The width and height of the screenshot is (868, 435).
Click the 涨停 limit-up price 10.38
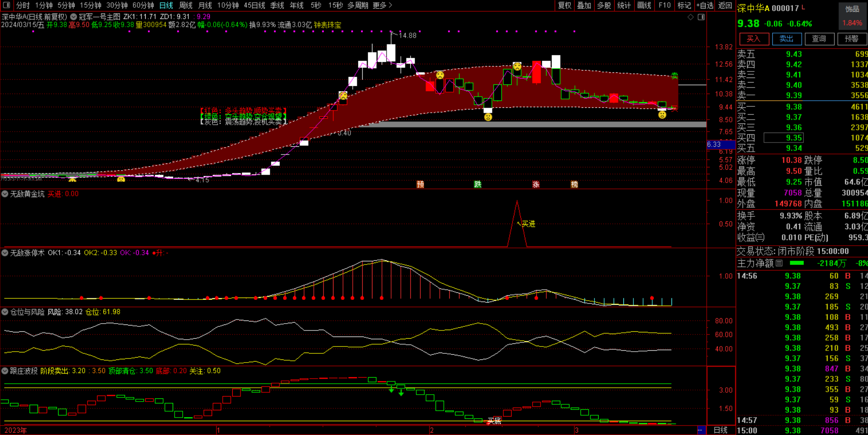(x=792, y=160)
